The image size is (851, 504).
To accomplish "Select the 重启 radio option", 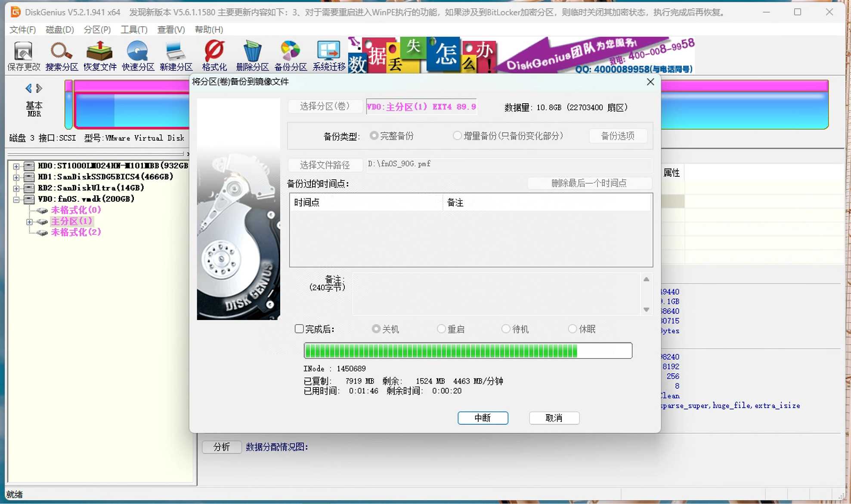I will pyautogui.click(x=441, y=329).
